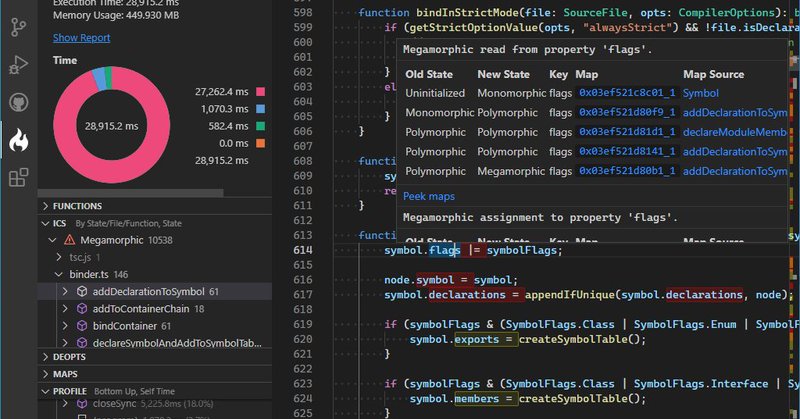Click the blue 1,070.3 ms legend swatch

pos(260,109)
